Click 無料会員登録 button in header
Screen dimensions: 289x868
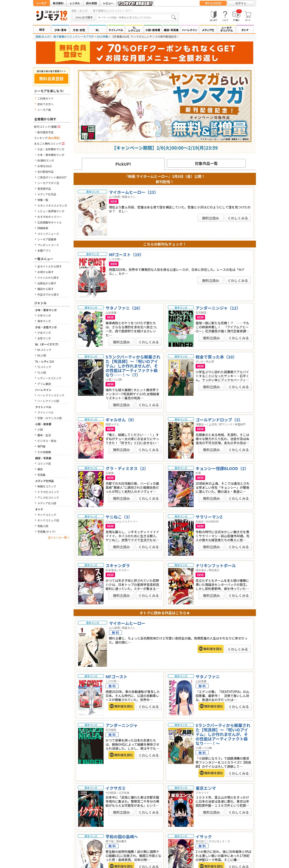(x=213, y=3)
